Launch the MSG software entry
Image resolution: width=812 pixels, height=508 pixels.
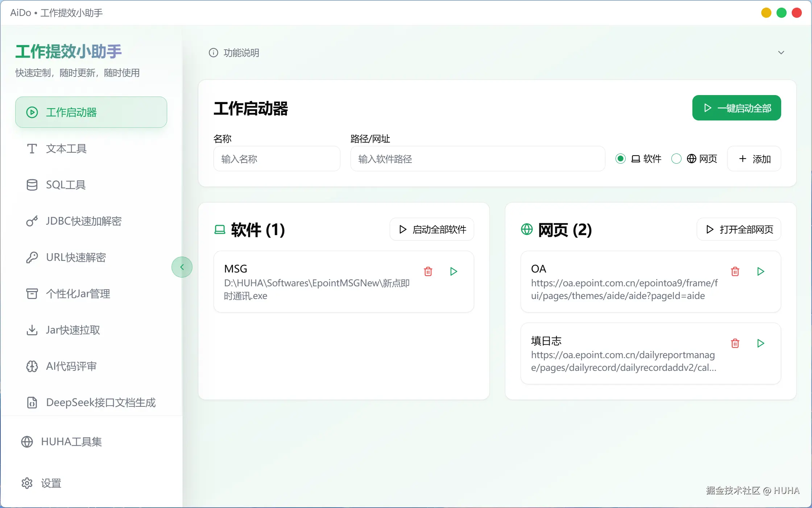[453, 271]
